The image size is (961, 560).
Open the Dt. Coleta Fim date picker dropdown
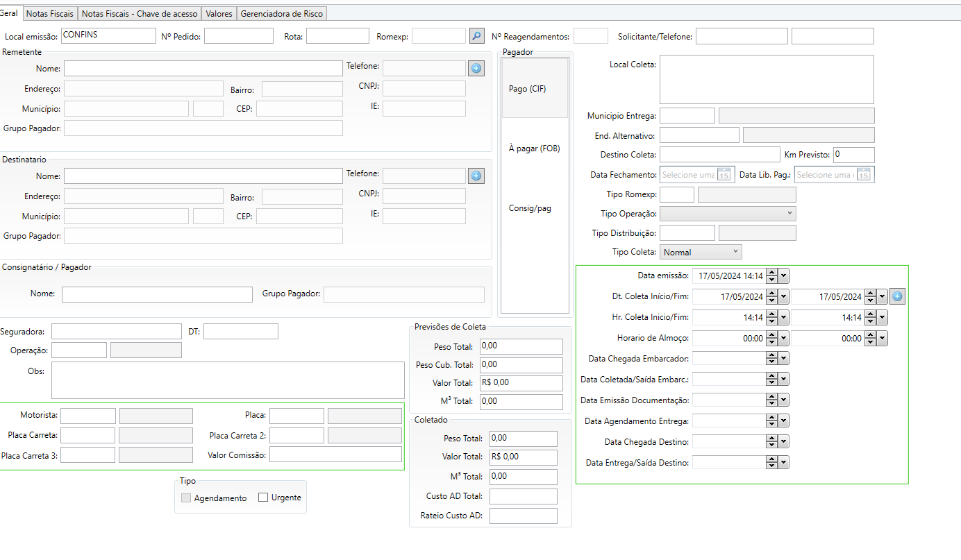[x=882, y=297]
